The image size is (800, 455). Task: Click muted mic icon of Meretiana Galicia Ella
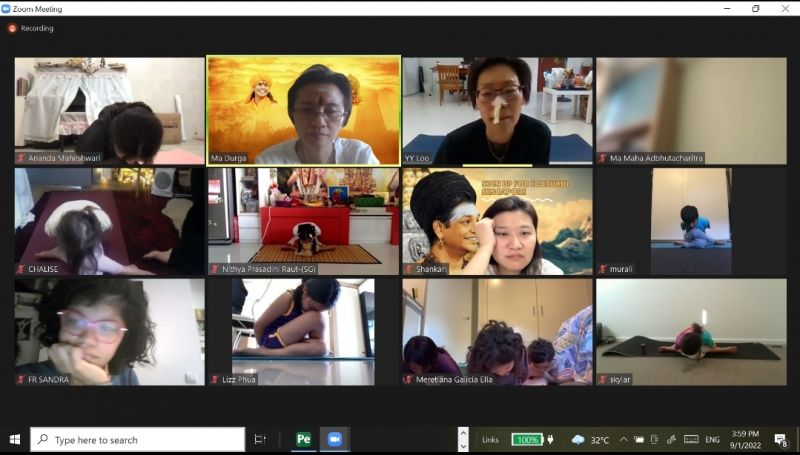pos(409,380)
